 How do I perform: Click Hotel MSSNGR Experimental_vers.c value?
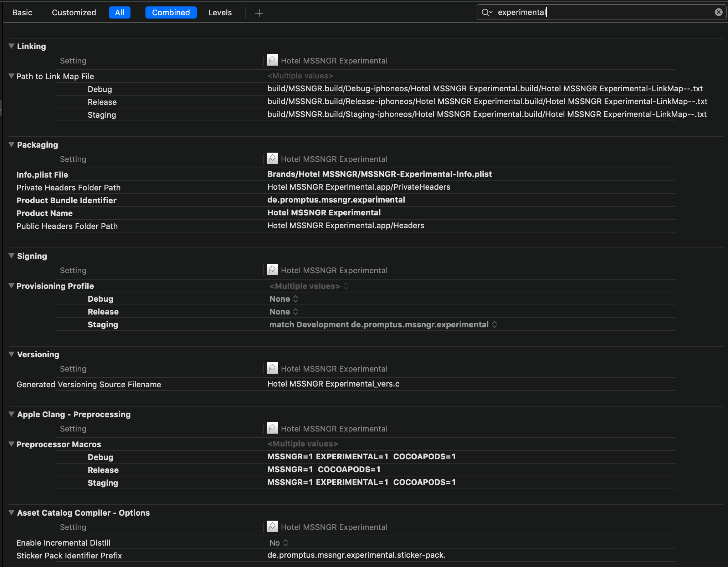coord(333,384)
